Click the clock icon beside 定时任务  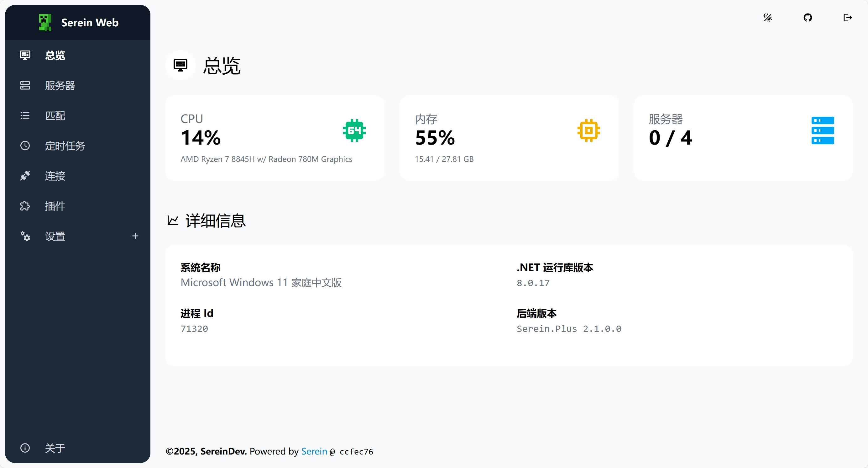click(25, 146)
